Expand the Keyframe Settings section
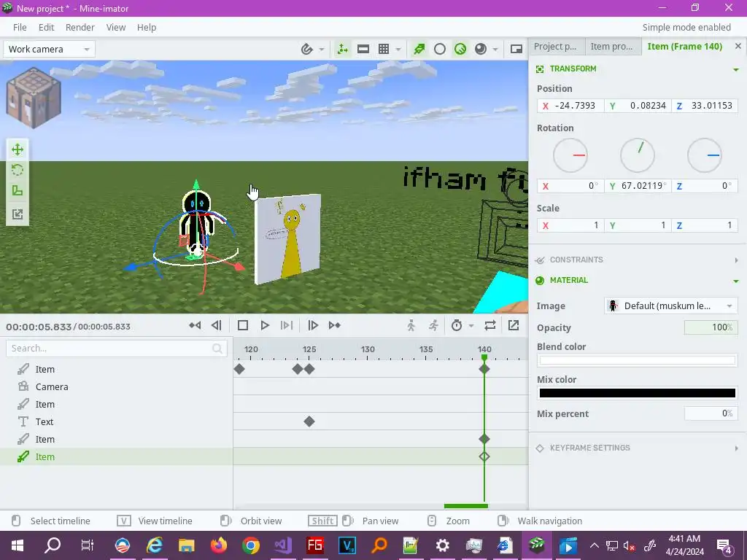Screen dimensions: 747x560 tap(736, 448)
